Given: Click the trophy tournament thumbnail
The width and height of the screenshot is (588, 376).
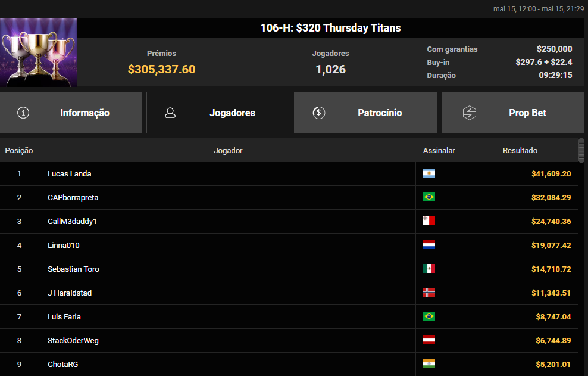Looking at the screenshot, I should point(39,52).
